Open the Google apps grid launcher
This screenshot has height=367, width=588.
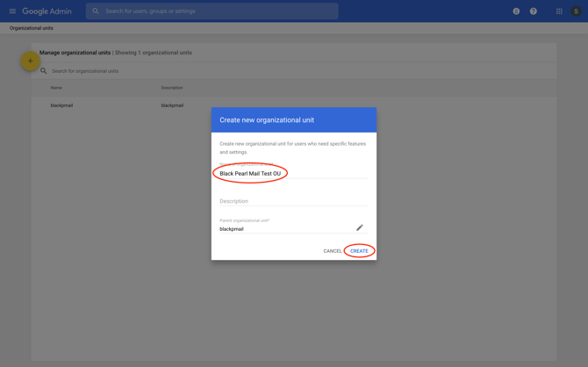(559, 11)
